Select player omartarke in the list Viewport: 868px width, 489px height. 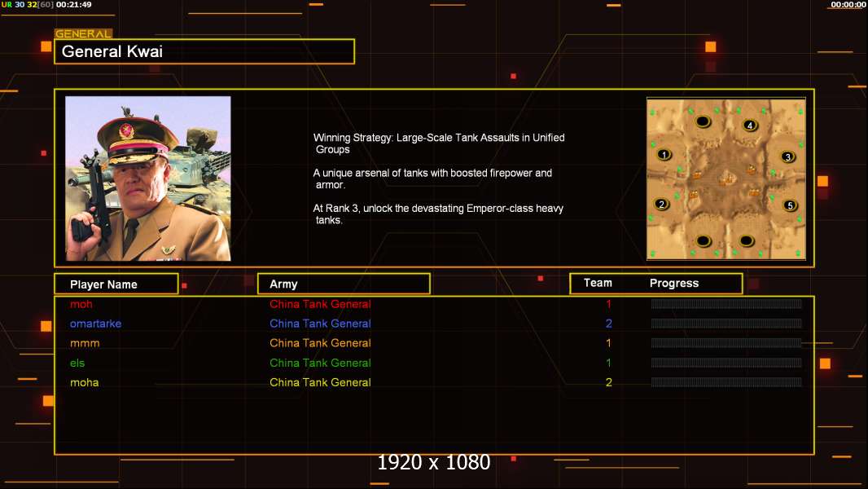(x=96, y=324)
